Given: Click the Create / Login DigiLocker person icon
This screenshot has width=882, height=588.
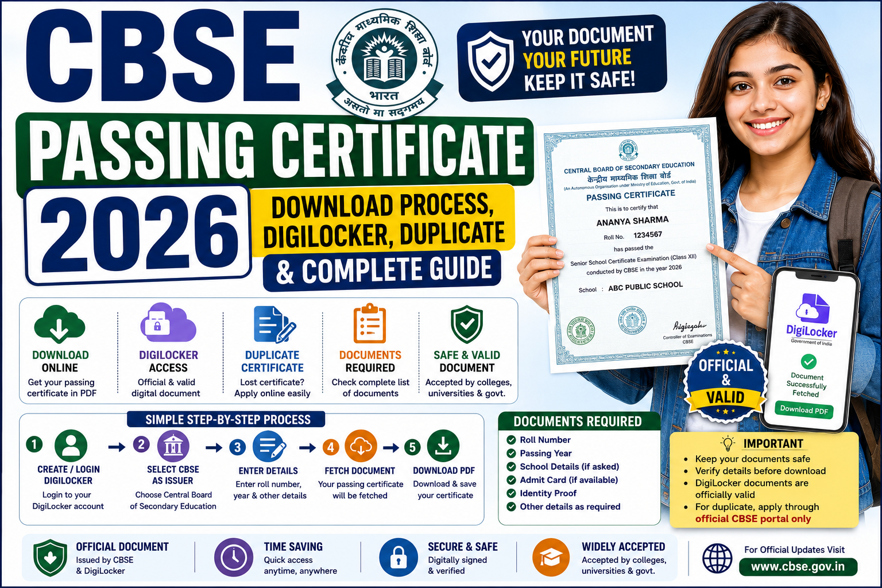Looking at the screenshot, I should click(x=71, y=446).
